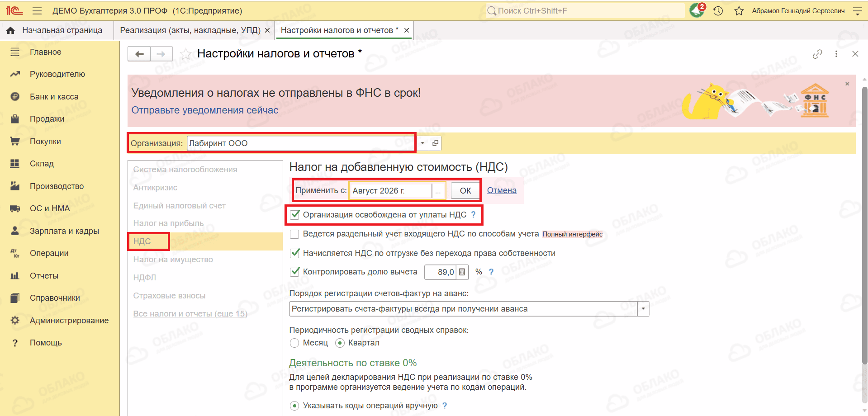Open favorites star in top bar

pos(739,11)
